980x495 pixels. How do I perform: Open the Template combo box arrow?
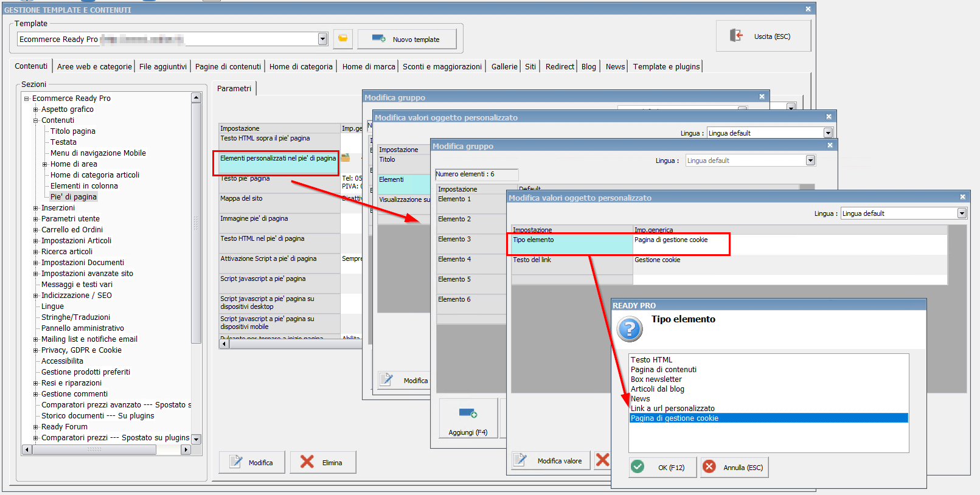point(322,39)
